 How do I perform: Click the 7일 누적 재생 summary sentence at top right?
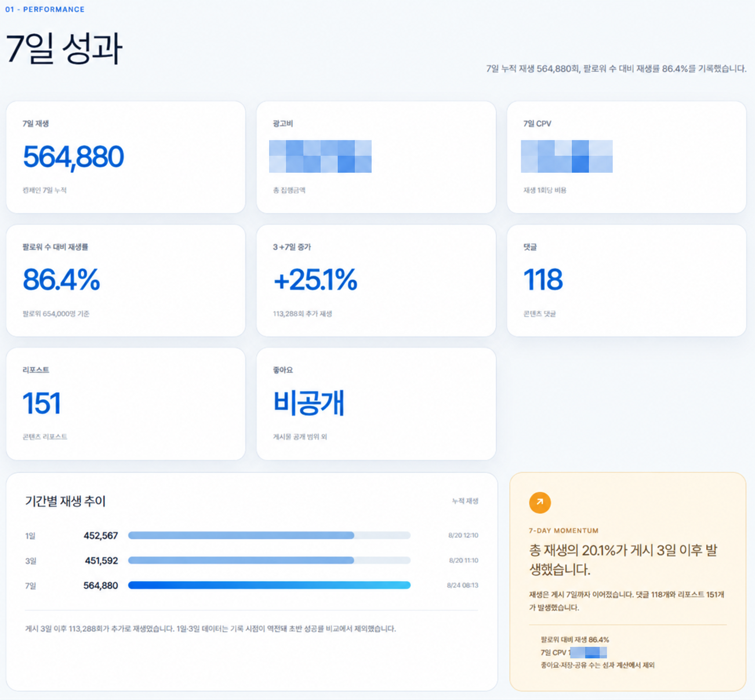coord(616,68)
